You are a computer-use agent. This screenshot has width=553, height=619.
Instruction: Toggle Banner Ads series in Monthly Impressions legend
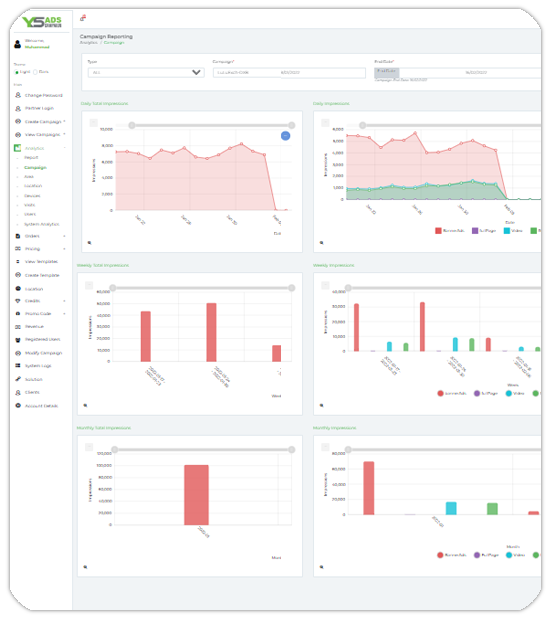pyautogui.click(x=452, y=555)
